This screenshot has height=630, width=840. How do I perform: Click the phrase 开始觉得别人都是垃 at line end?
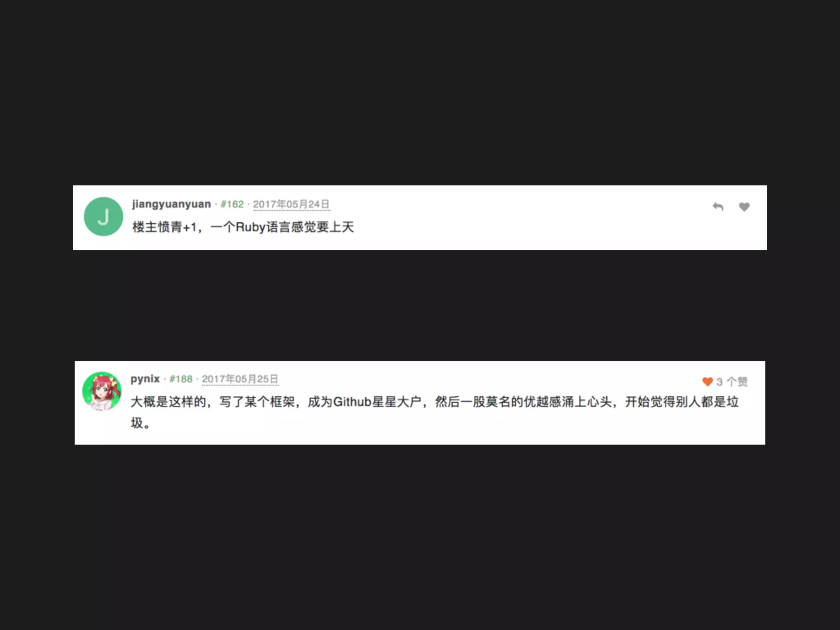point(682,402)
